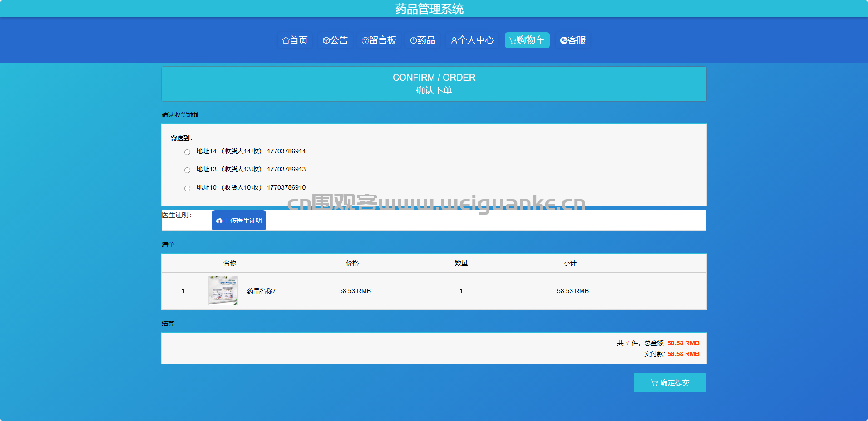This screenshot has width=868, height=421.
Task: Click the 医生证明 label
Action: click(x=177, y=215)
